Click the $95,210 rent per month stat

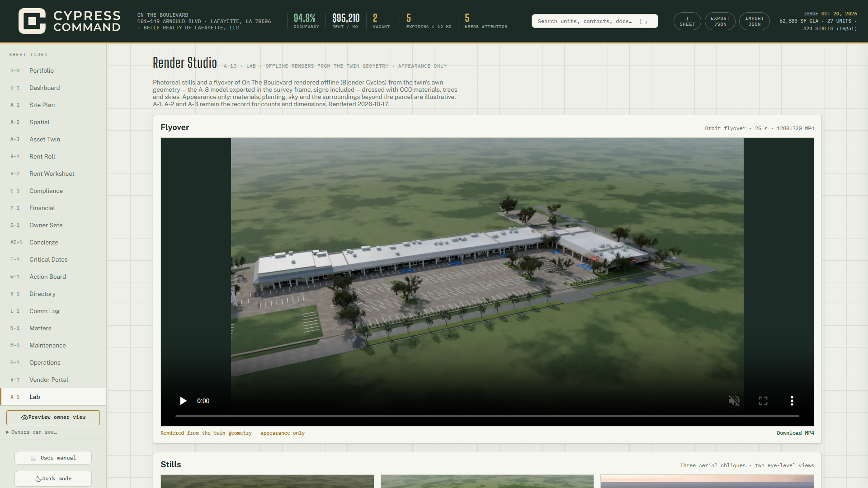tap(346, 21)
